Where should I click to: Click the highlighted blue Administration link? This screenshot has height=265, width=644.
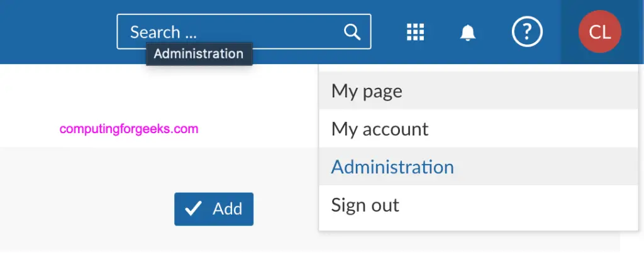tap(392, 166)
